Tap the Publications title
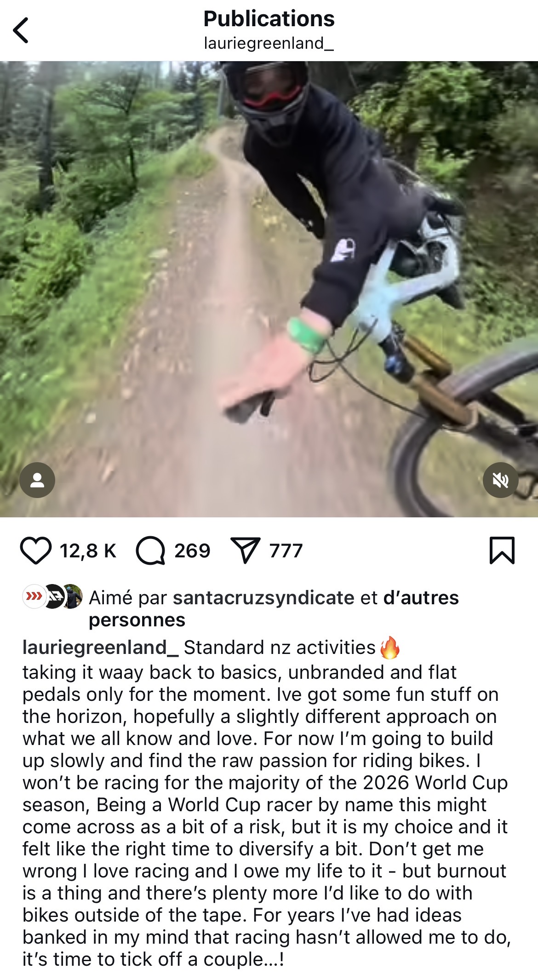The height and width of the screenshot is (980, 538). (269, 19)
